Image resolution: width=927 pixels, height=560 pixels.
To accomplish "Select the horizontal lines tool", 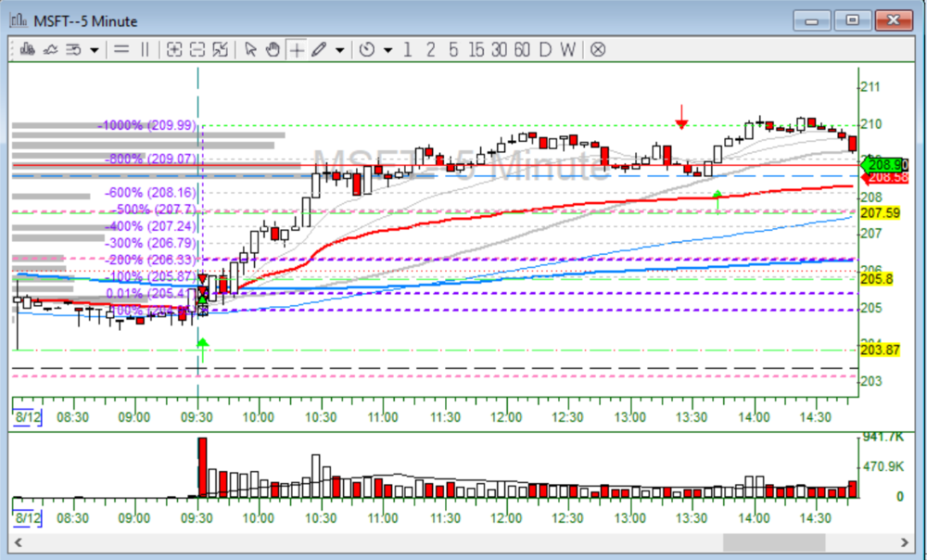I will pos(121,49).
